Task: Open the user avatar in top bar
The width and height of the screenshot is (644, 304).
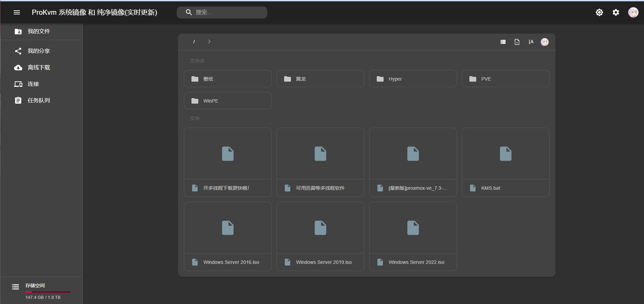Action: click(633, 12)
